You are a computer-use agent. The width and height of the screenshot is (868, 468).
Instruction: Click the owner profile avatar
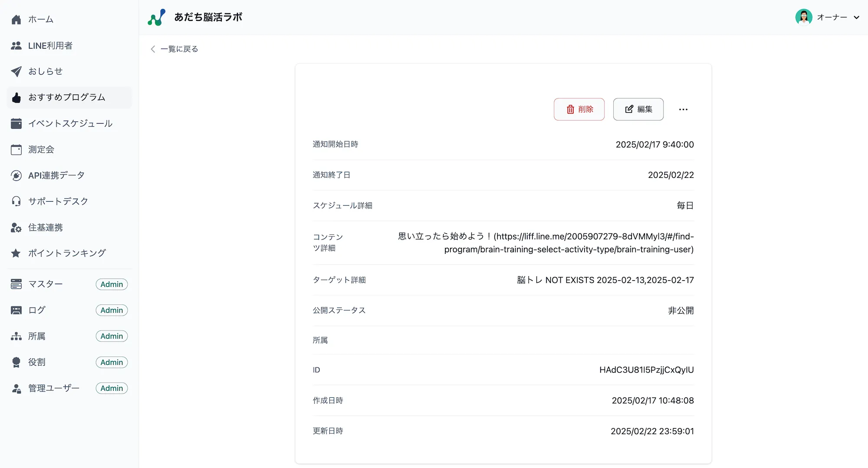pos(803,17)
